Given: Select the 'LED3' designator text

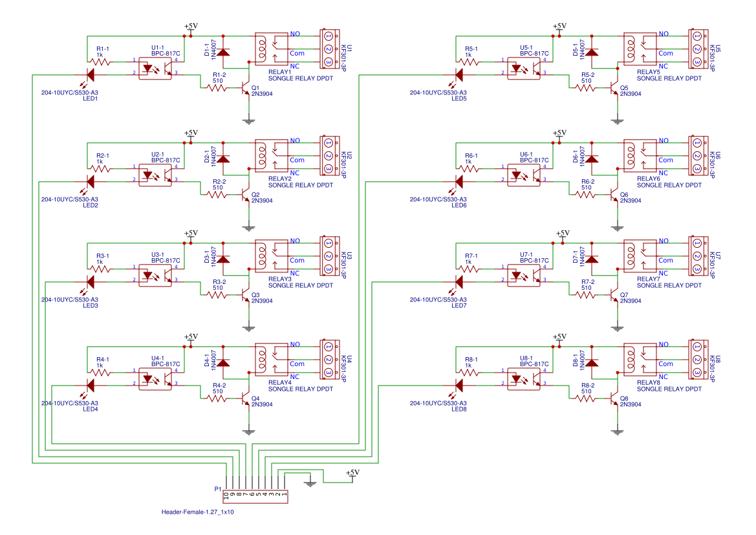Looking at the screenshot, I should pos(90,305).
